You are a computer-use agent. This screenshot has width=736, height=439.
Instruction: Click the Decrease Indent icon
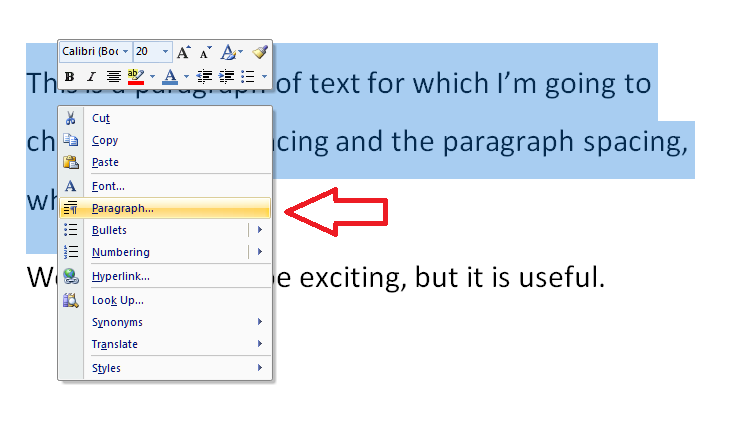(x=205, y=77)
